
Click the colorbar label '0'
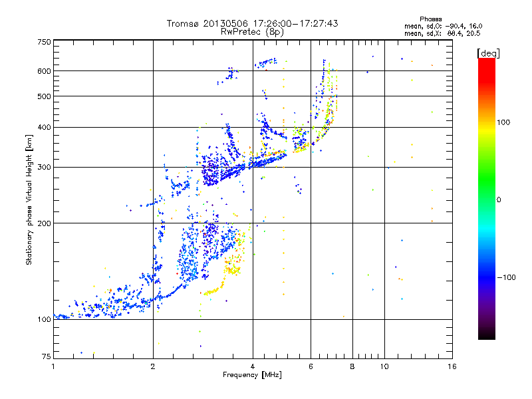pyautogui.click(x=499, y=200)
